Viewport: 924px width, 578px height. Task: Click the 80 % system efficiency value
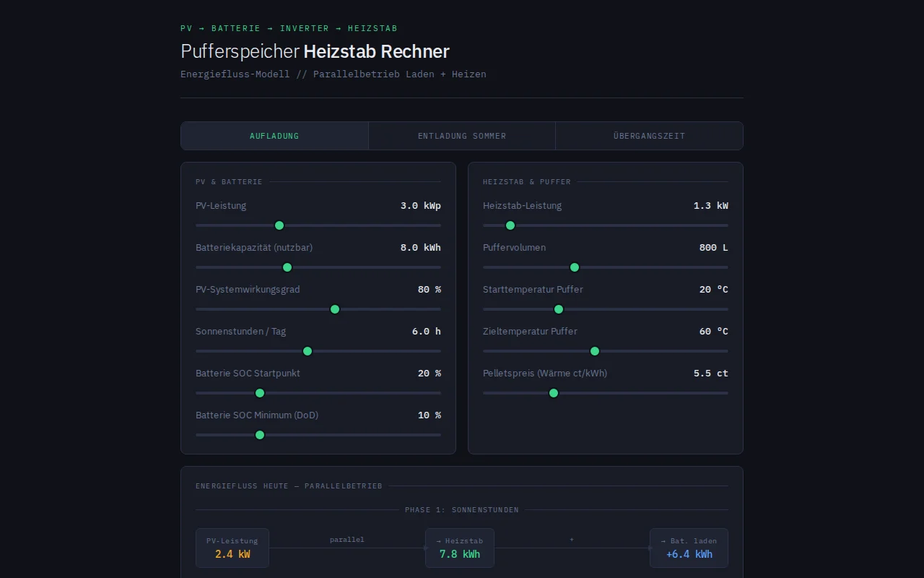click(x=430, y=290)
